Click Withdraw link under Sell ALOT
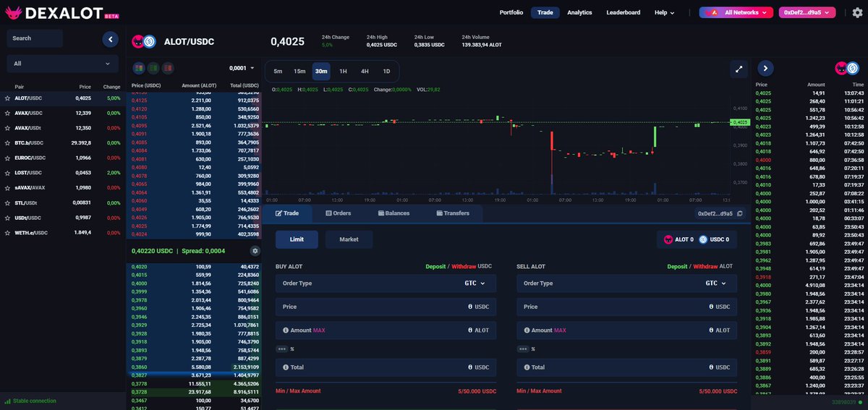868x410 pixels. (x=705, y=266)
